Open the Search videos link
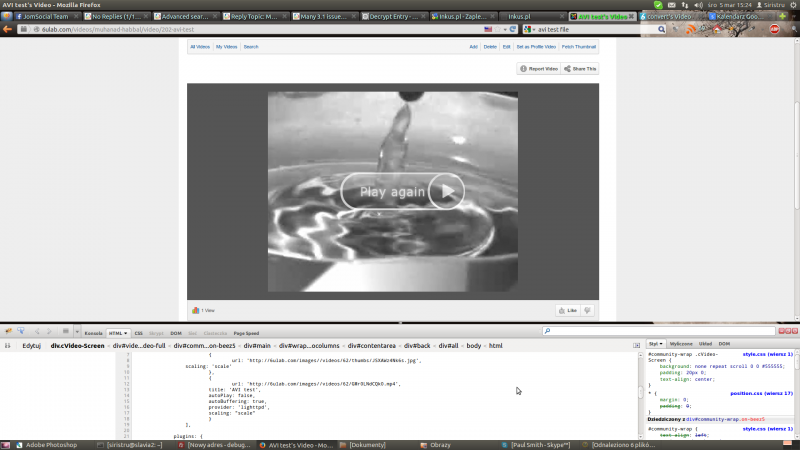The width and height of the screenshot is (800, 450). coord(251,46)
